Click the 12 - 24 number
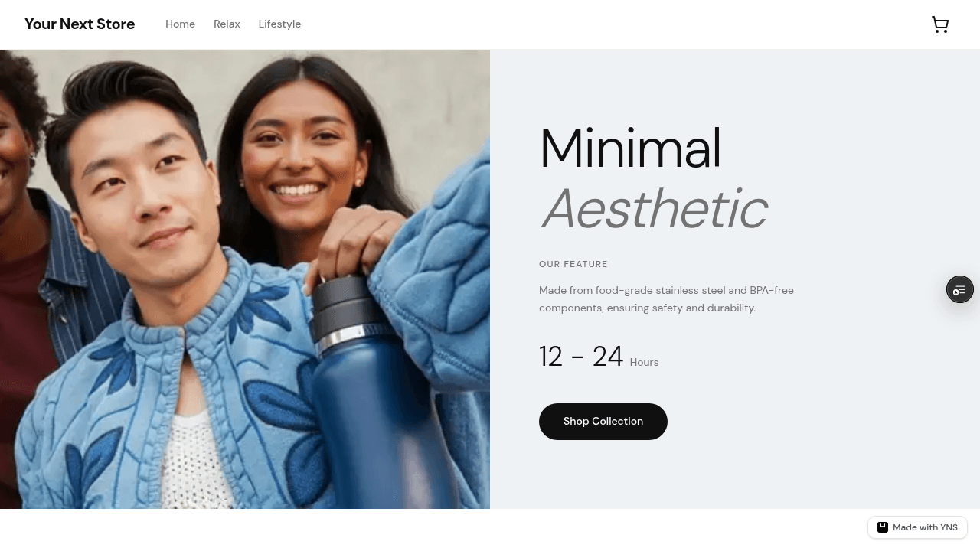The width and height of the screenshot is (980, 551). click(x=581, y=357)
